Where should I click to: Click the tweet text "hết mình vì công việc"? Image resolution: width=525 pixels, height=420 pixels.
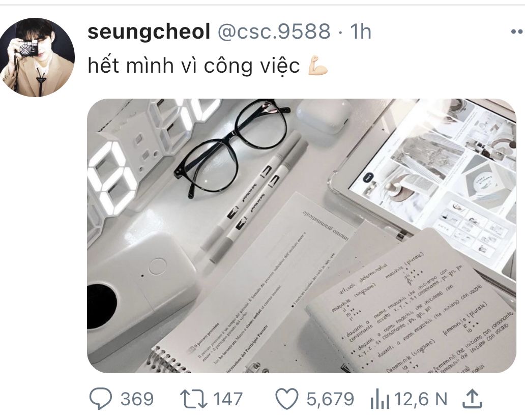coord(194,66)
